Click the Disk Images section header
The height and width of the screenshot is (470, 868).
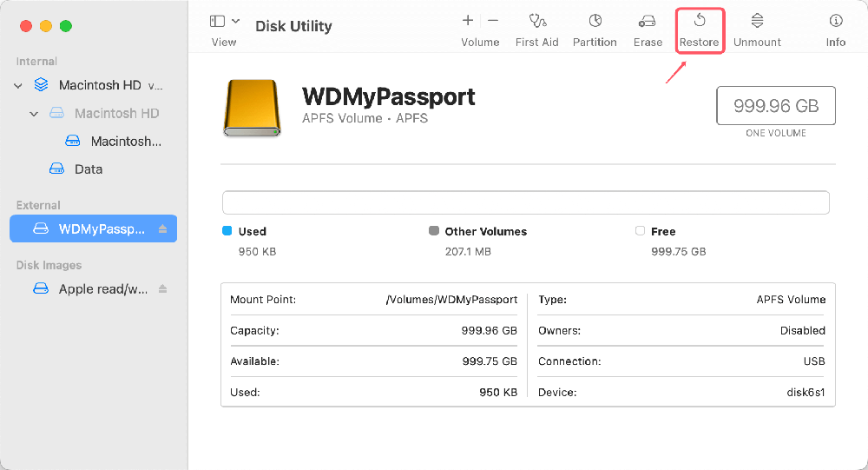coord(49,265)
